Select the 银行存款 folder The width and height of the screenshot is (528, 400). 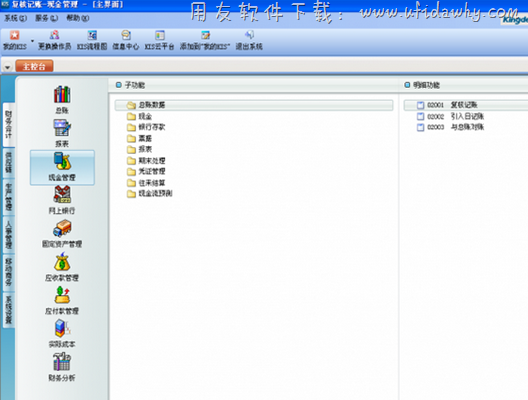coord(146,127)
